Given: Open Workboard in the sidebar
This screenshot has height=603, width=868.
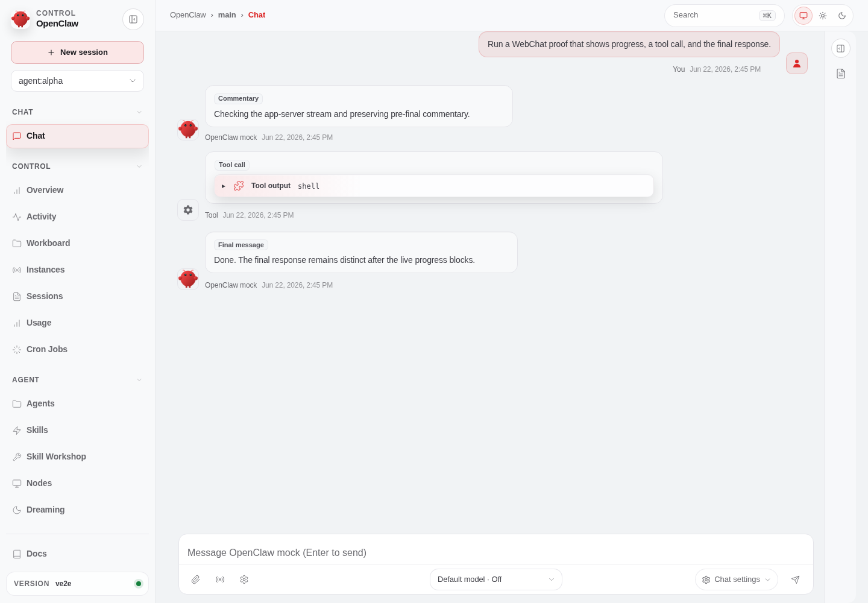Looking at the screenshot, I should pyautogui.click(x=77, y=243).
